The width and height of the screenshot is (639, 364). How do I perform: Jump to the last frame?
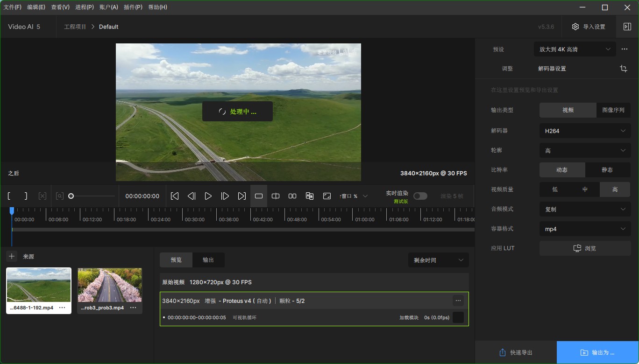tap(242, 196)
